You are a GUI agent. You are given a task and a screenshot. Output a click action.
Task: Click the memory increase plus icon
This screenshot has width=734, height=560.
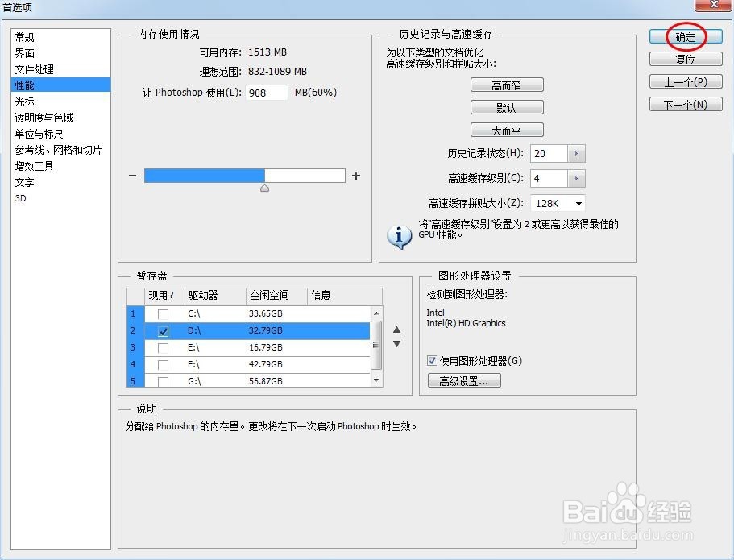click(x=356, y=176)
